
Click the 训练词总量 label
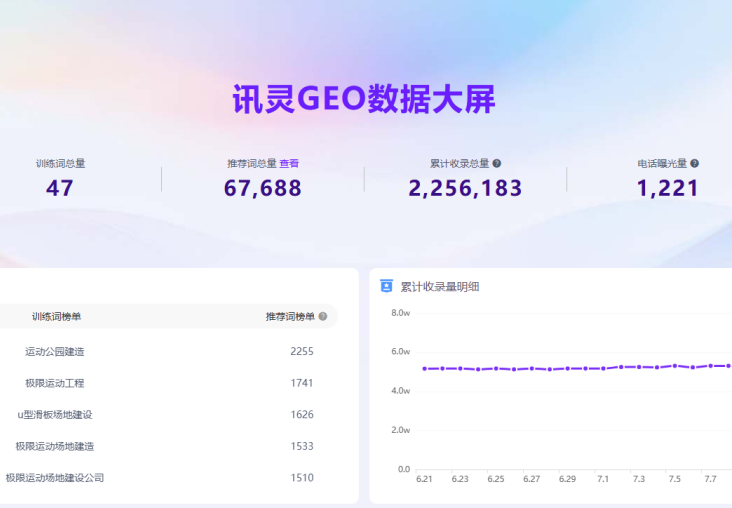click(x=61, y=163)
